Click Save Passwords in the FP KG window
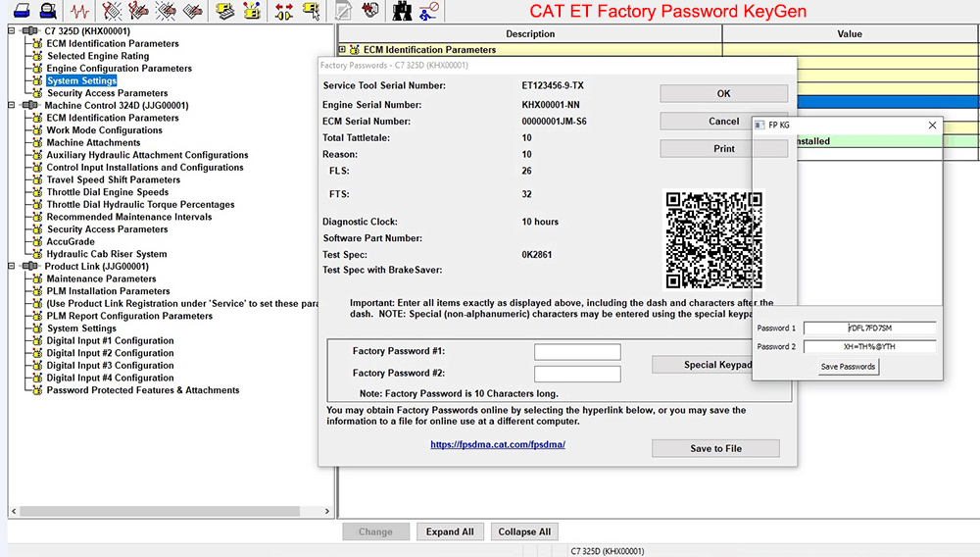The height and width of the screenshot is (557, 980). (x=848, y=367)
